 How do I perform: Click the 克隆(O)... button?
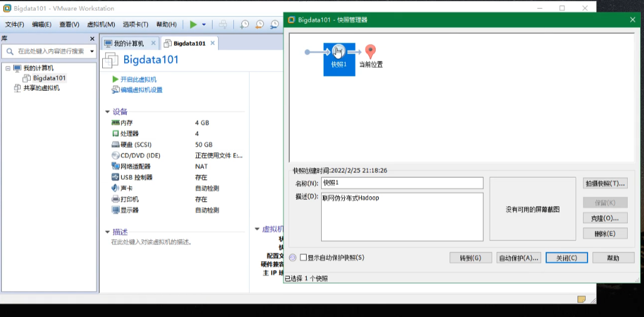pyautogui.click(x=605, y=218)
